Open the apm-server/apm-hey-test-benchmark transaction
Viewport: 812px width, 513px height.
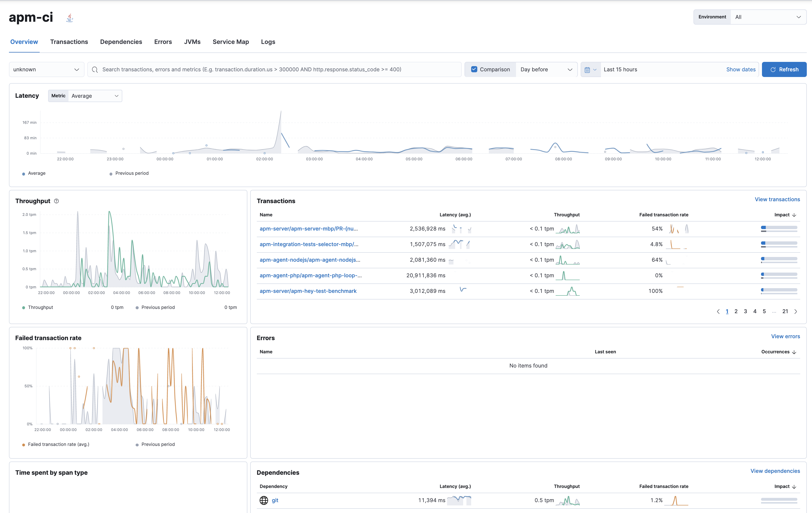(308, 291)
